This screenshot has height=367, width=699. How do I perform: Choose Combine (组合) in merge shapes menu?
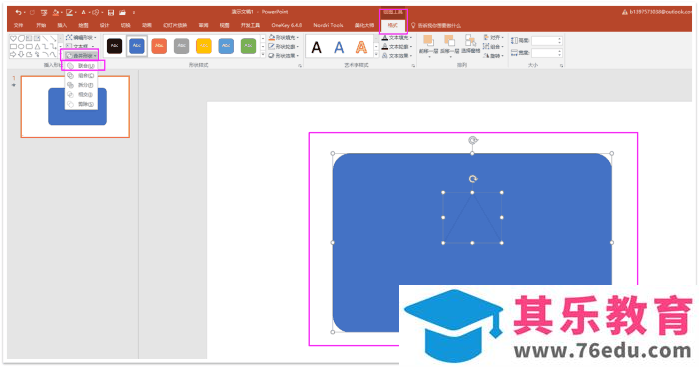[81, 76]
